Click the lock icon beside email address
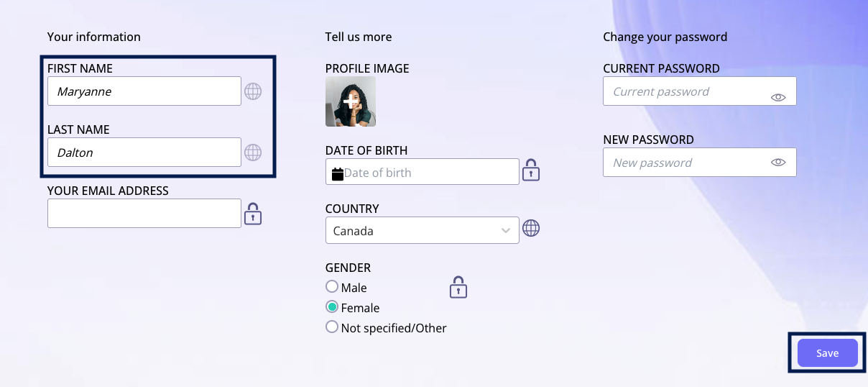This screenshot has height=387, width=868. tap(253, 214)
